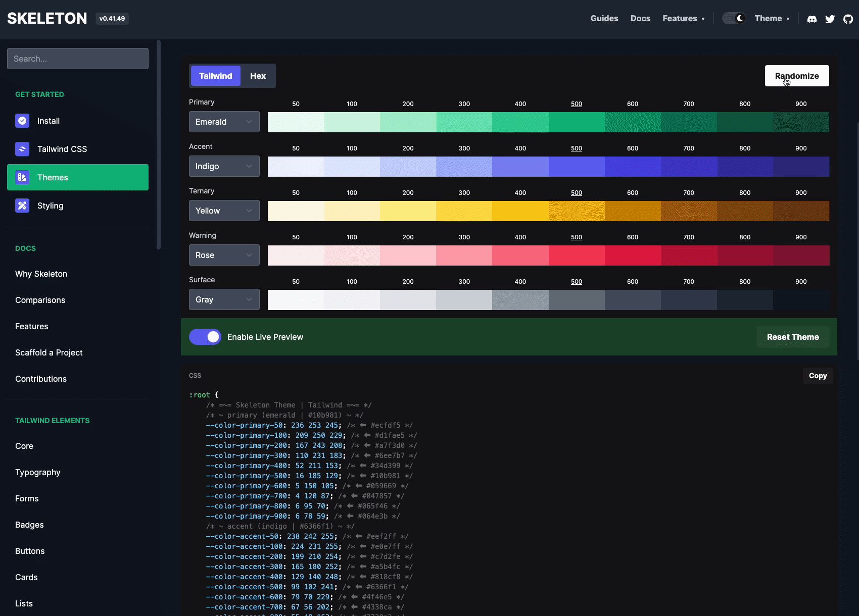Image resolution: width=859 pixels, height=616 pixels.
Task: Open the GitHub icon in header
Action: (x=848, y=19)
